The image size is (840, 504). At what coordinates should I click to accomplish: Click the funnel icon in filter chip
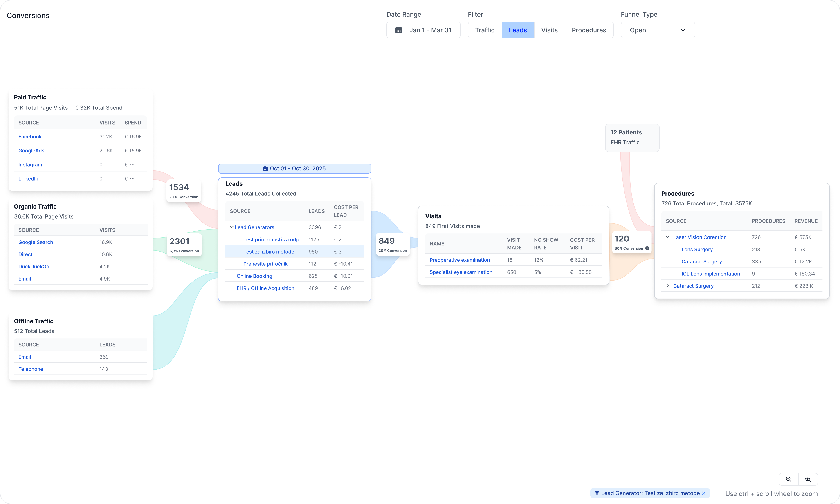pyautogui.click(x=597, y=493)
